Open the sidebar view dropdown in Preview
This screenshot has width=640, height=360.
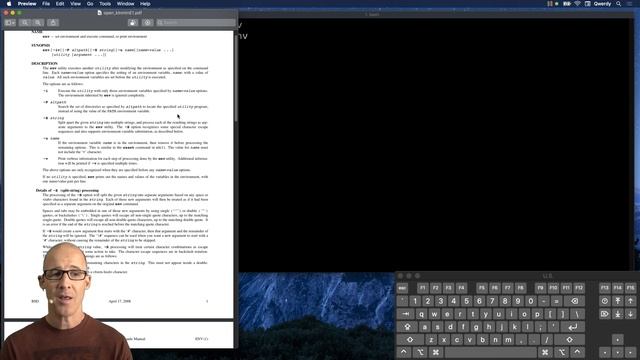coord(10,22)
